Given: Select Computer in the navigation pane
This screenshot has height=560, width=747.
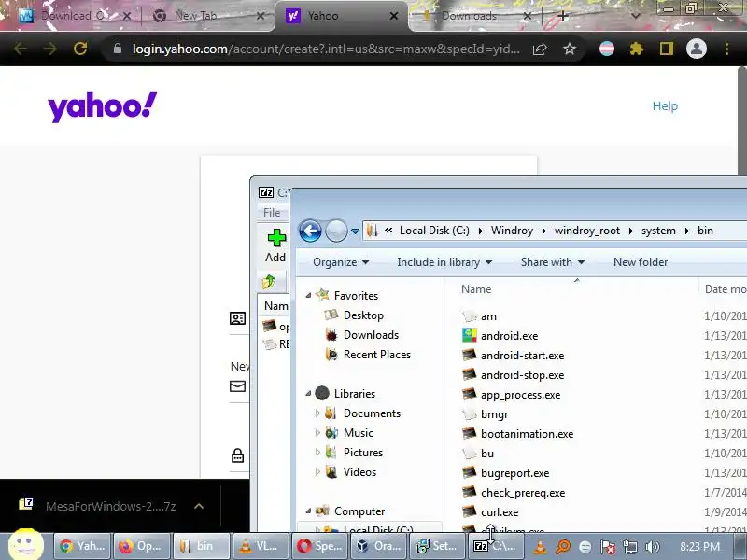Looking at the screenshot, I should 359,511.
